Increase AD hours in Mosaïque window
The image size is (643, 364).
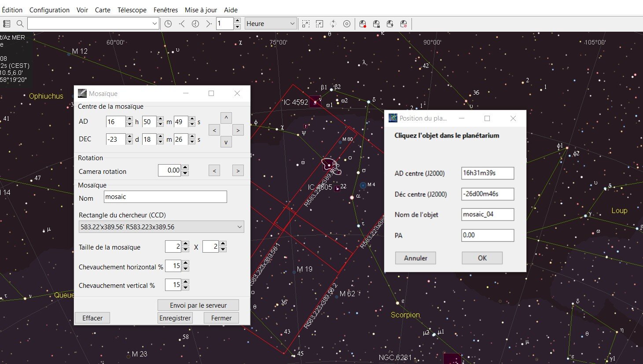click(x=129, y=119)
